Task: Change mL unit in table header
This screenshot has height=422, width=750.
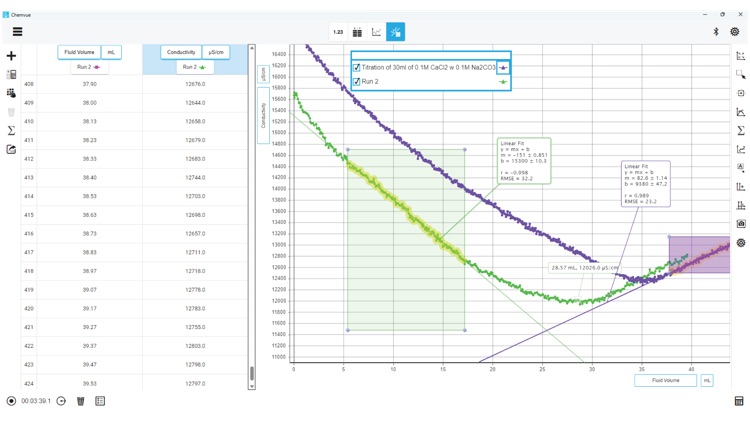Action: tap(111, 52)
